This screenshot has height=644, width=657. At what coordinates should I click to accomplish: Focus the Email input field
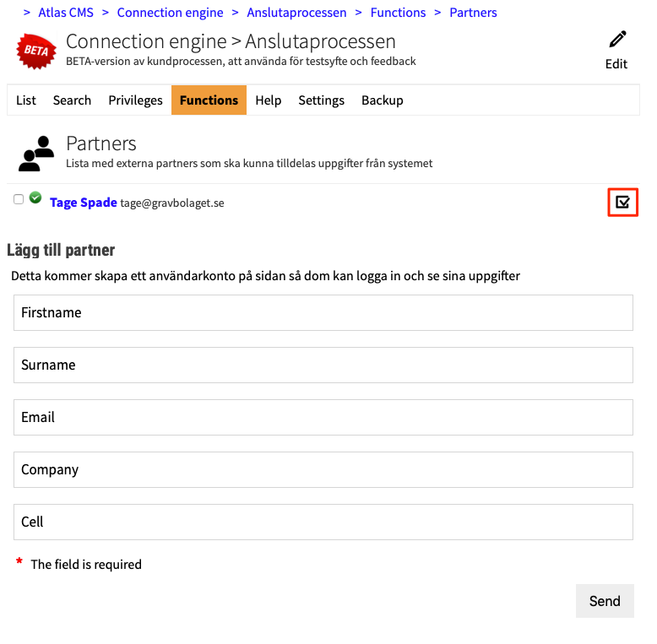323,417
